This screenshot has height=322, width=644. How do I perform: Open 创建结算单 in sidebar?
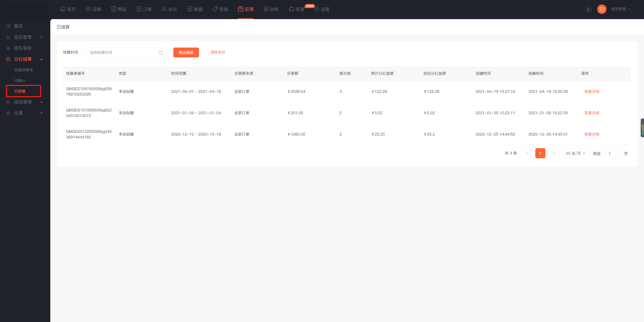24,70
